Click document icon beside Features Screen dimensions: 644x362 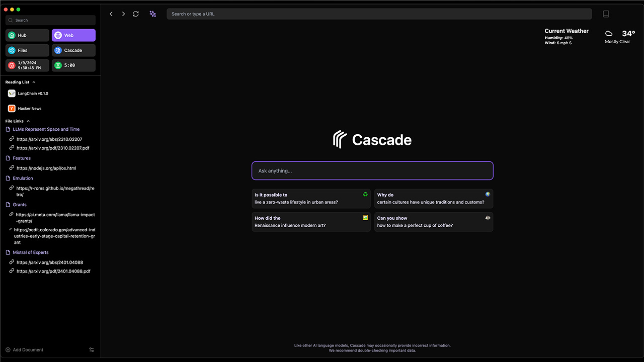8,158
